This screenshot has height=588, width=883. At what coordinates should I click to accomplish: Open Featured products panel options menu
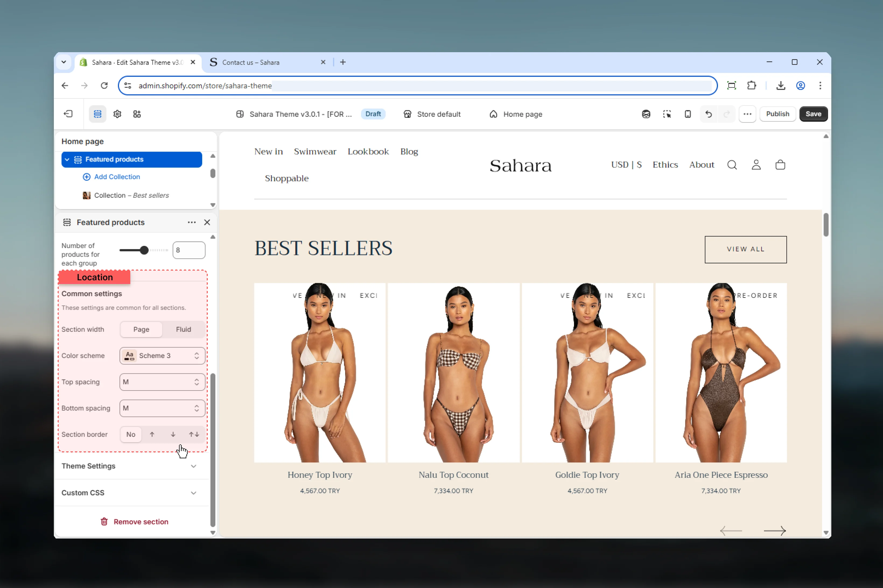(x=192, y=222)
